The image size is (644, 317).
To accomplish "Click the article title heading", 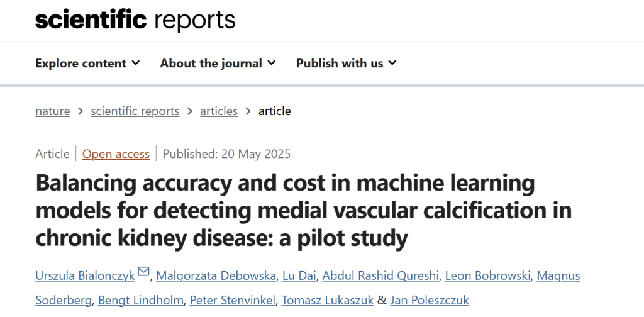I will (x=304, y=211).
